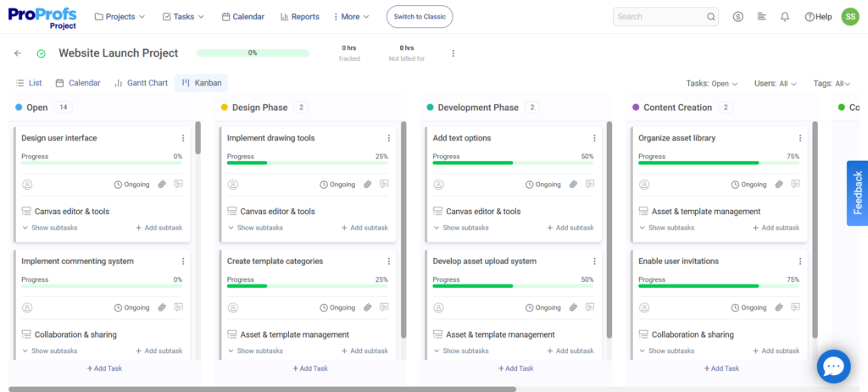Image resolution: width=868 pixels, height=392 pixels.
Task: Open three-dot menu on Implement commenting system card
Action: click(x=183, y=262)
